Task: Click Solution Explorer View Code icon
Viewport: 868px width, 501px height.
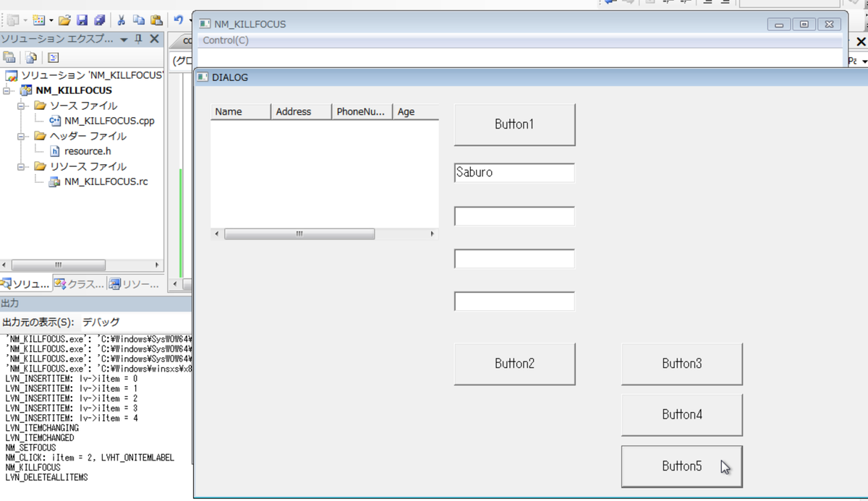Action: (53, 58)
